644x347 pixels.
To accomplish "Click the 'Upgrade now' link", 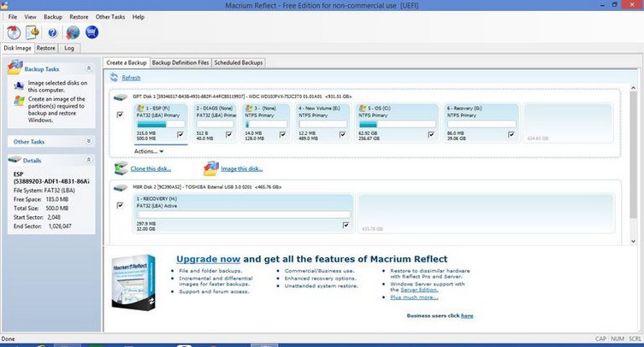I will click(x=208, y=259).
